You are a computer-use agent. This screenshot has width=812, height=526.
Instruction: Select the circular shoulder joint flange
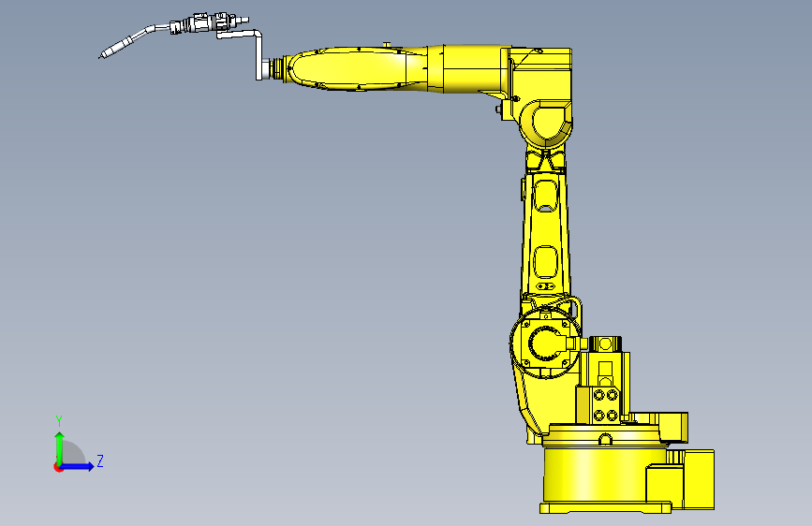545,343
